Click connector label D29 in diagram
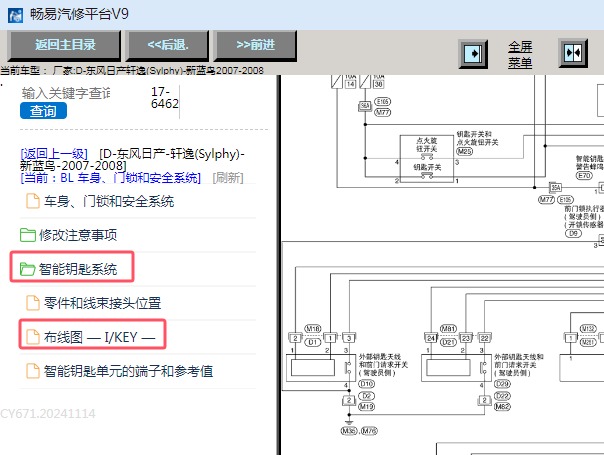The width and height of the screenshot is (604, 455). [502, 384]
